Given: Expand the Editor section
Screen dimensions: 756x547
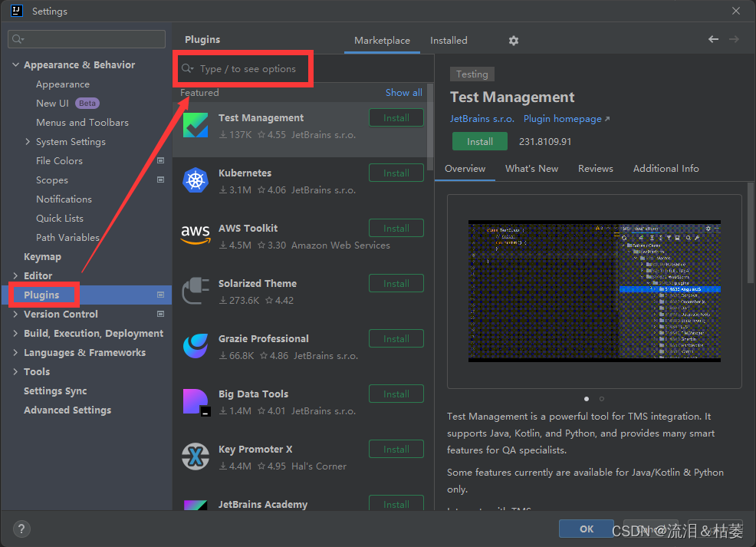Looking at the screenshot, I should [15, 275].
